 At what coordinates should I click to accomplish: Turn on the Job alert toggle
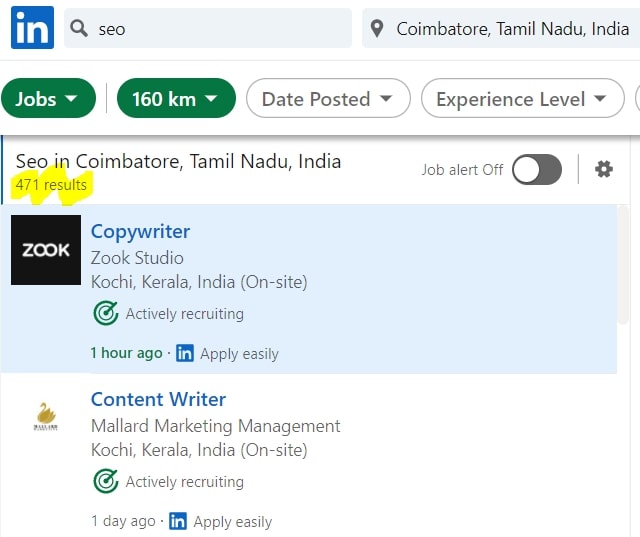click(x=537, y=170)
